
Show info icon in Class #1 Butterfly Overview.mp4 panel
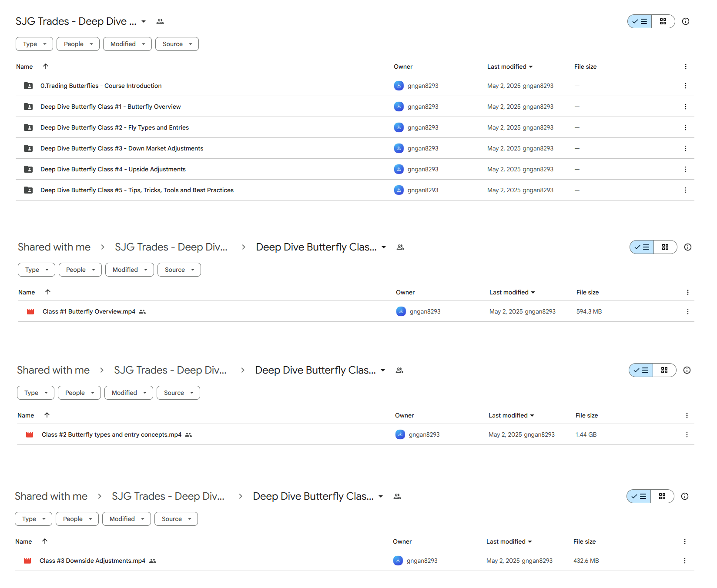coord(688,247)
